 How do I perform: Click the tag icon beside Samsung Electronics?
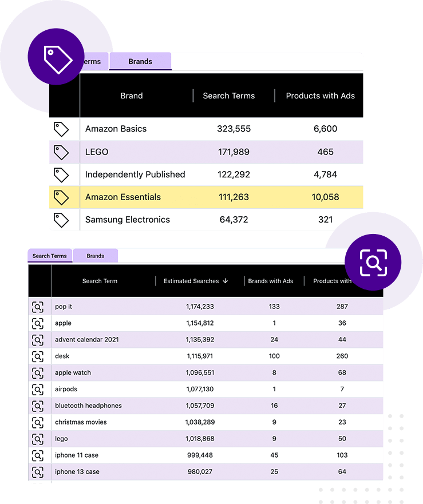coord(61,220)
